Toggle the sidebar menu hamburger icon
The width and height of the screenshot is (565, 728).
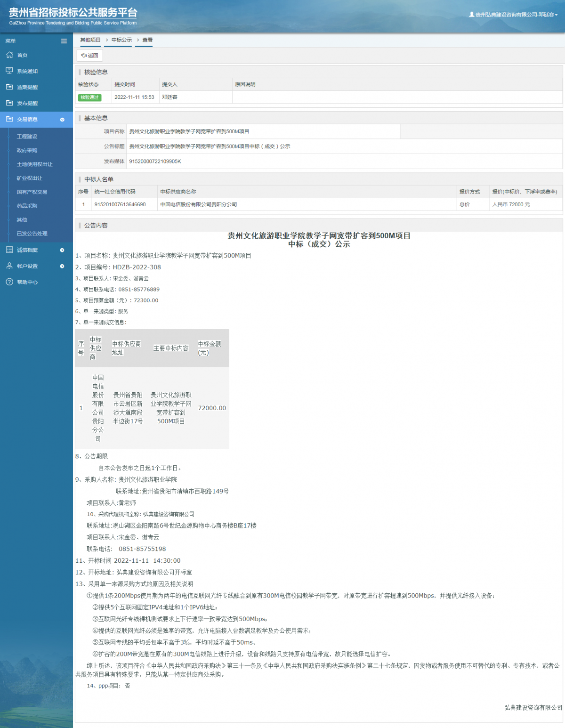64,41
